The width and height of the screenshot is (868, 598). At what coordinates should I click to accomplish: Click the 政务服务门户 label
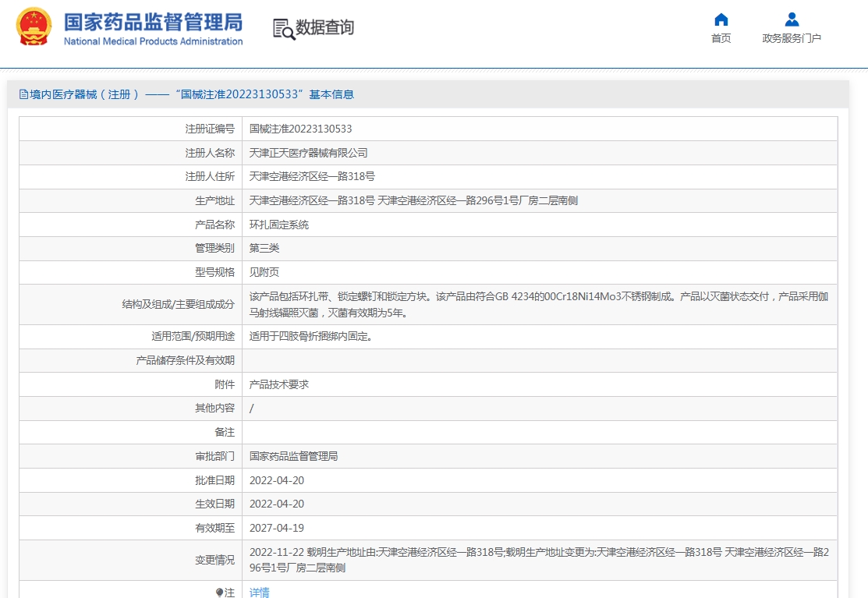792,38
